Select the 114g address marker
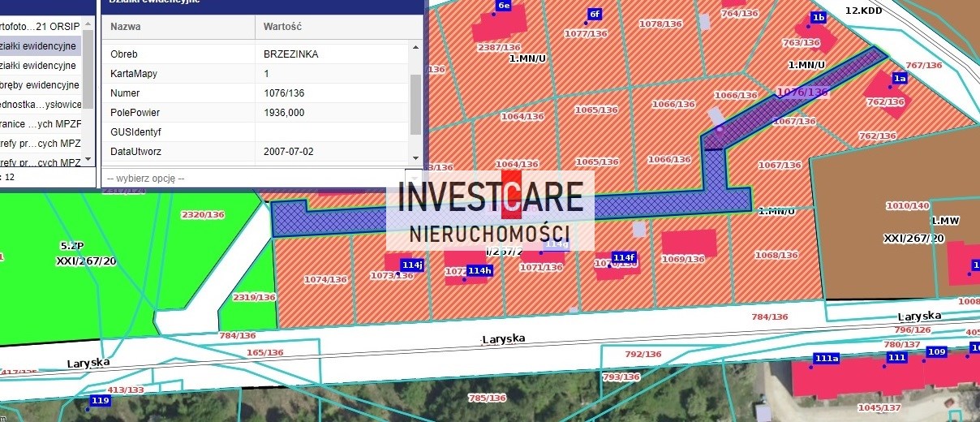 click(x=557, y=243)
